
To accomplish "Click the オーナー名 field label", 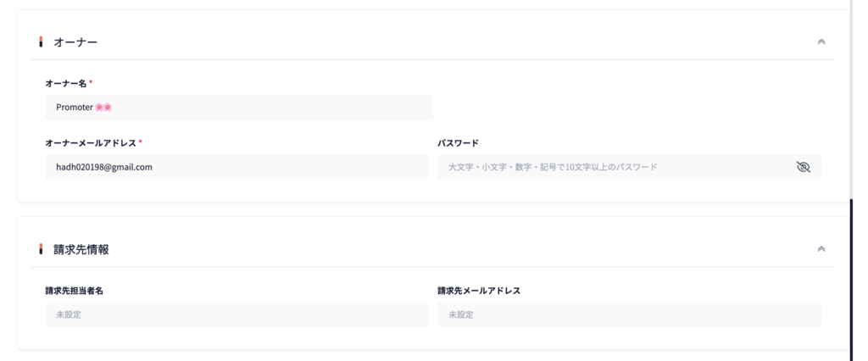I will click(x=66, y=83).
